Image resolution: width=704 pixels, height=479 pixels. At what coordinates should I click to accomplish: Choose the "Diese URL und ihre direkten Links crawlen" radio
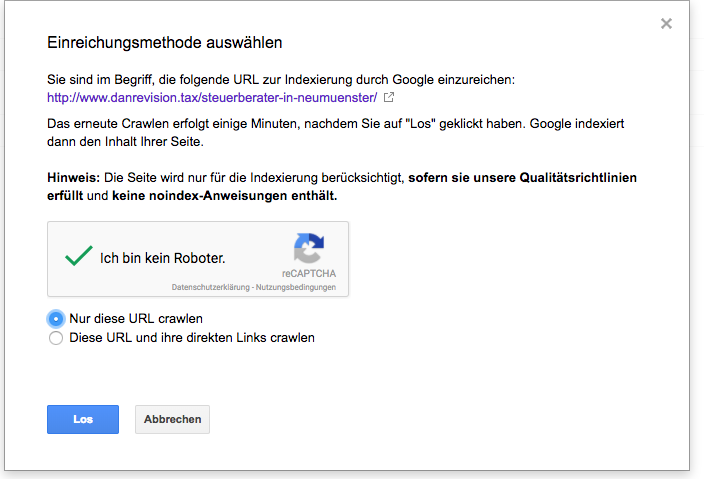point(56,338)
